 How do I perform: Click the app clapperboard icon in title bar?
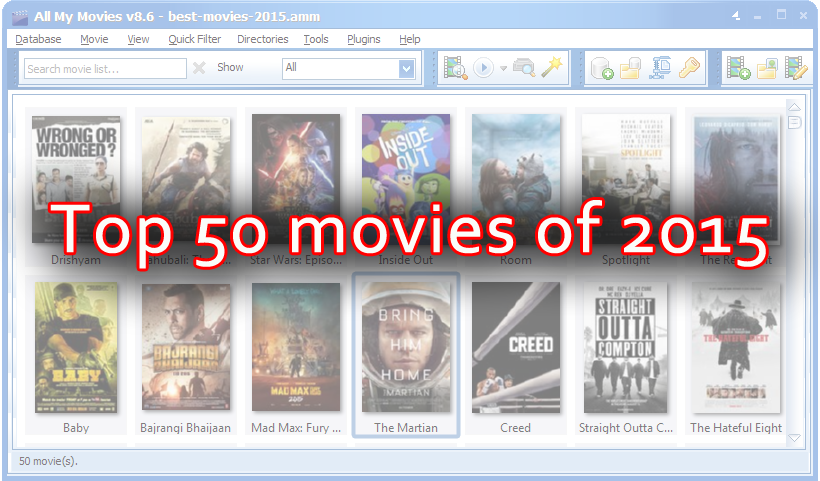(x=19, y=17)
